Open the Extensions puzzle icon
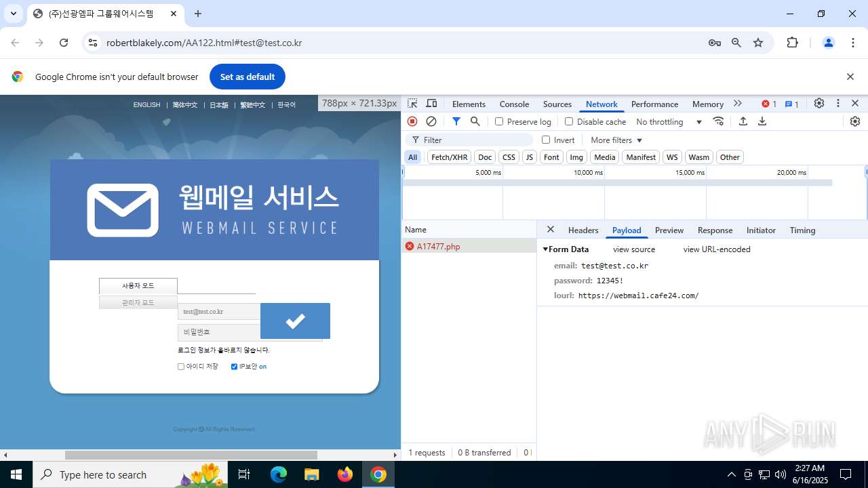Image resolution: width=868 pixels, height=488 pixels. click(x=793, y=43)
